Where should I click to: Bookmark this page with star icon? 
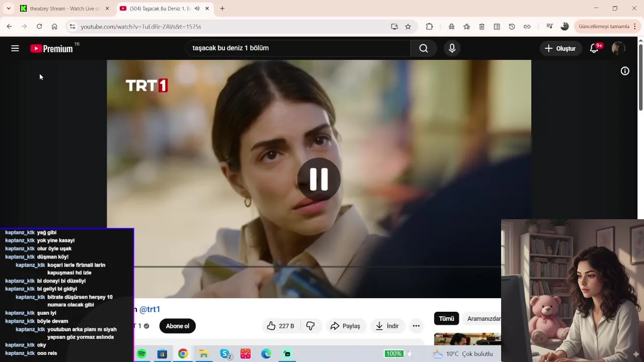408,27
